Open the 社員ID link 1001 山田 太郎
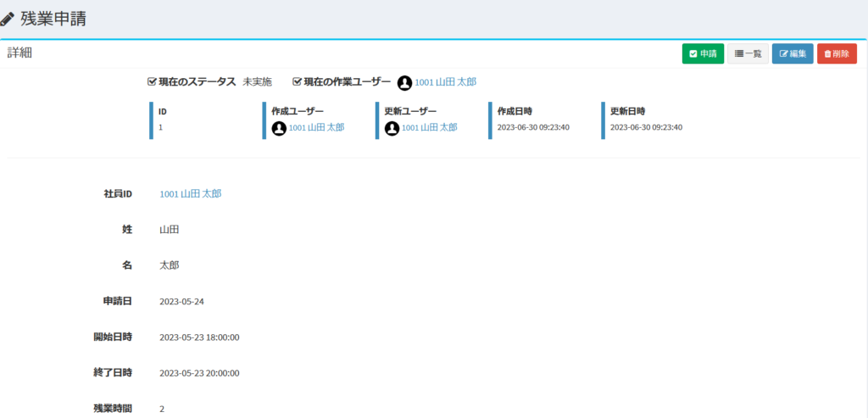This screenshot has height=418, width=868. coord(191,194)
